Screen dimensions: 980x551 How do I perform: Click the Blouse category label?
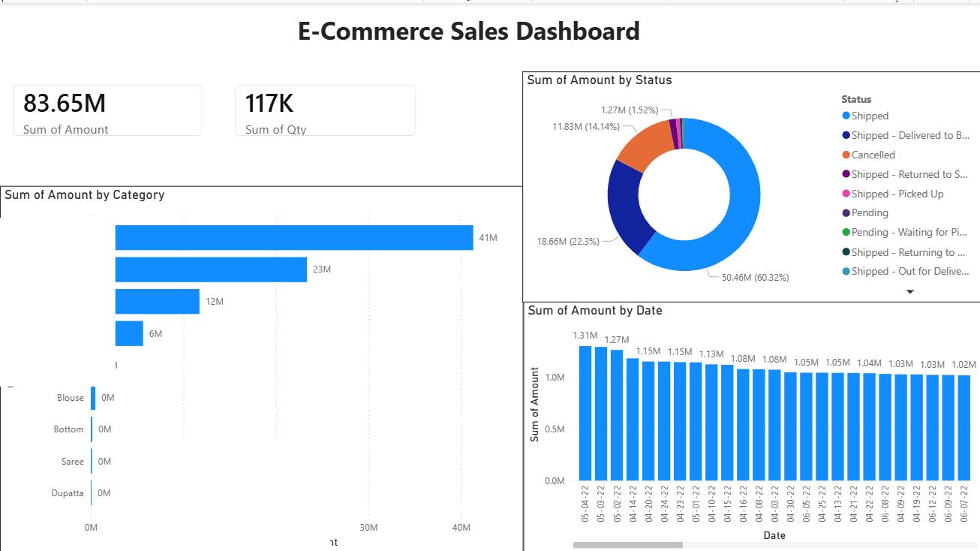point(71,398)
